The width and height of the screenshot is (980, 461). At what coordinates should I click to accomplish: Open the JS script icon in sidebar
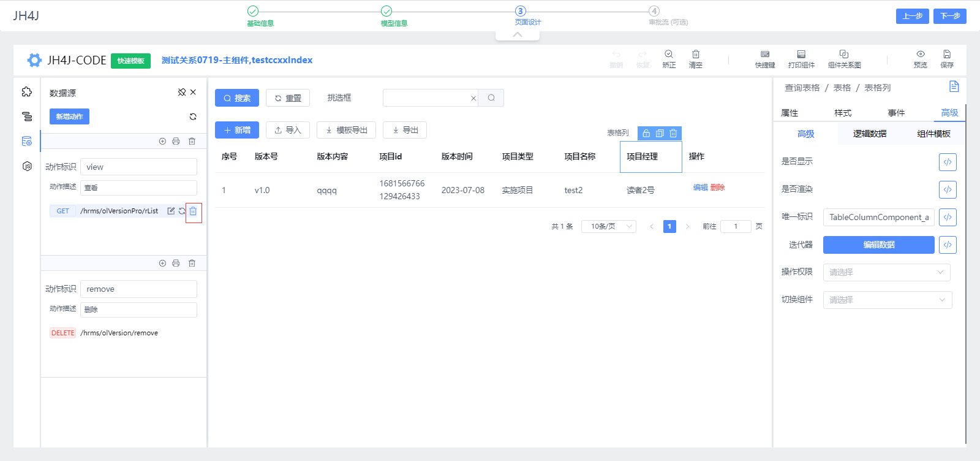(x=26, y=166)
